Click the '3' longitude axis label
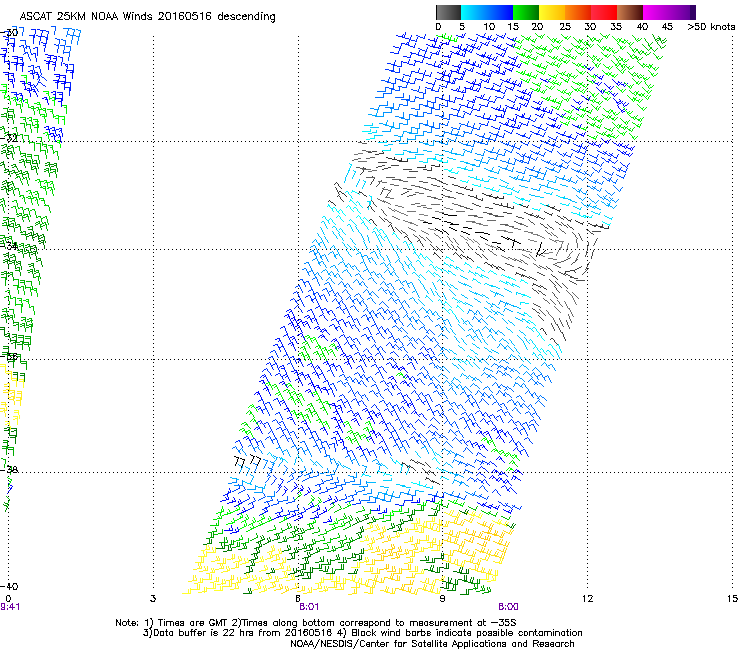 (x=153, y=599)
